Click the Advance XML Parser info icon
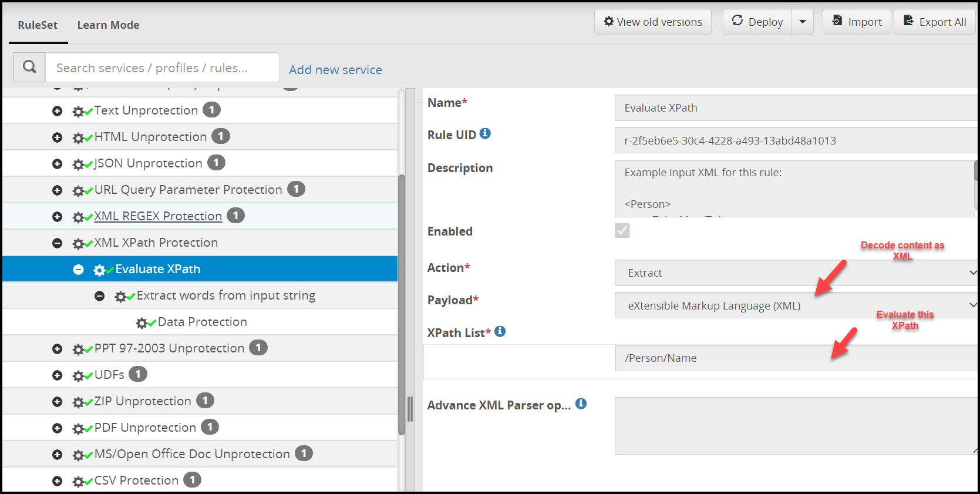The image size is (980, 494). coord(581,404)
